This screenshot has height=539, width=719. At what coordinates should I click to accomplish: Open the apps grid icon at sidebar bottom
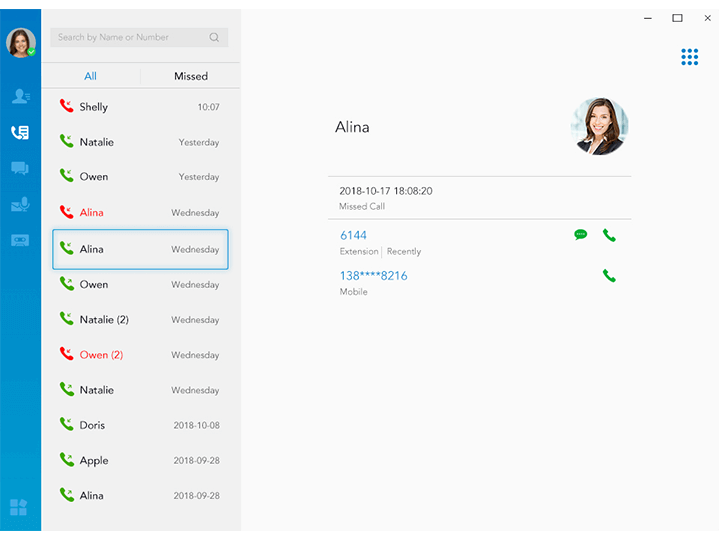19,507
